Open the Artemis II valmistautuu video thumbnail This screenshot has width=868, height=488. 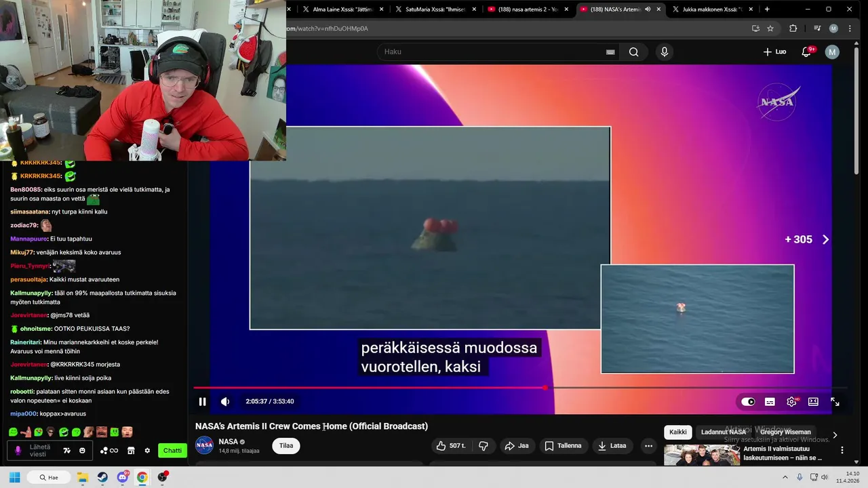702,455
